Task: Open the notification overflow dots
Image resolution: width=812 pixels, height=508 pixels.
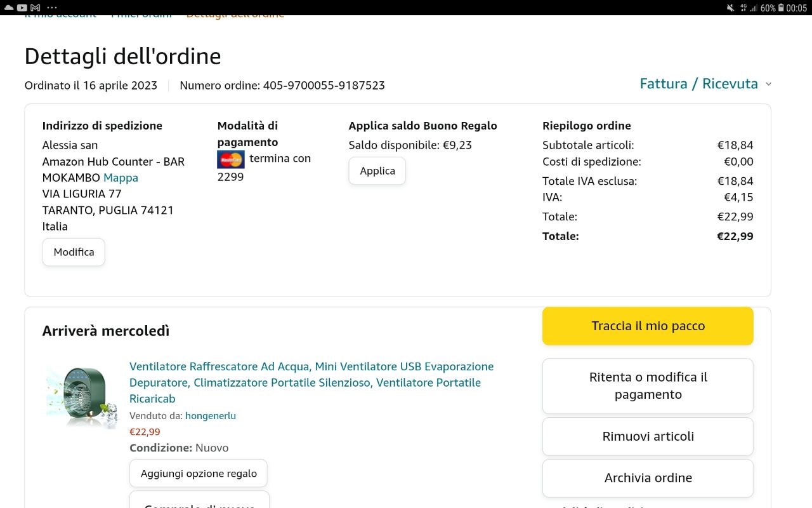Action: pos(52,8)
